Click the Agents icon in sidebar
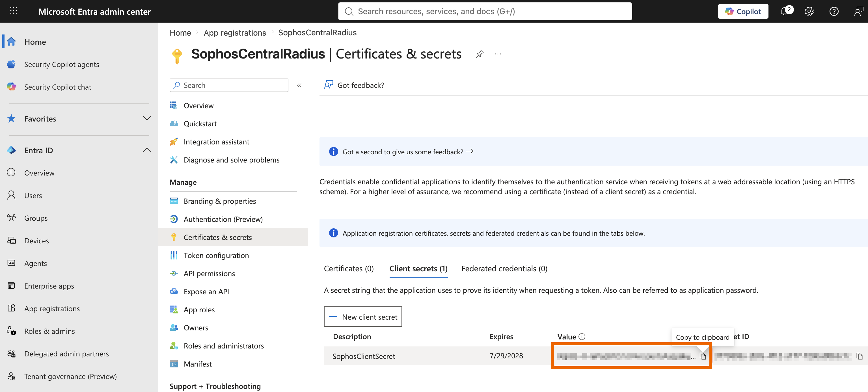 11,263
